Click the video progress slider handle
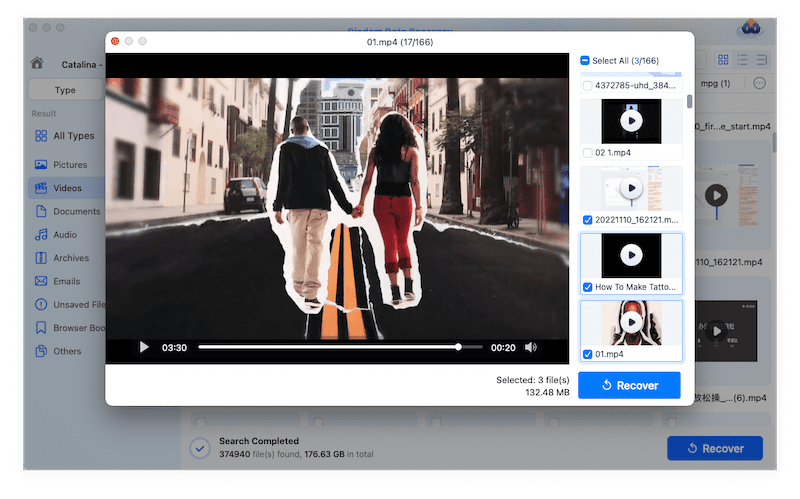Image resolution: width=800 pixels, height=499 pixels. (458, 347)
